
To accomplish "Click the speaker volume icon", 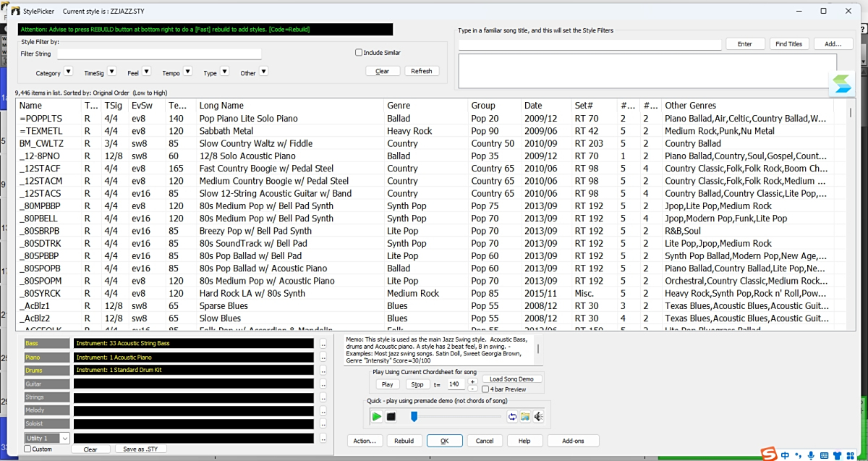I will pos(537,417).
